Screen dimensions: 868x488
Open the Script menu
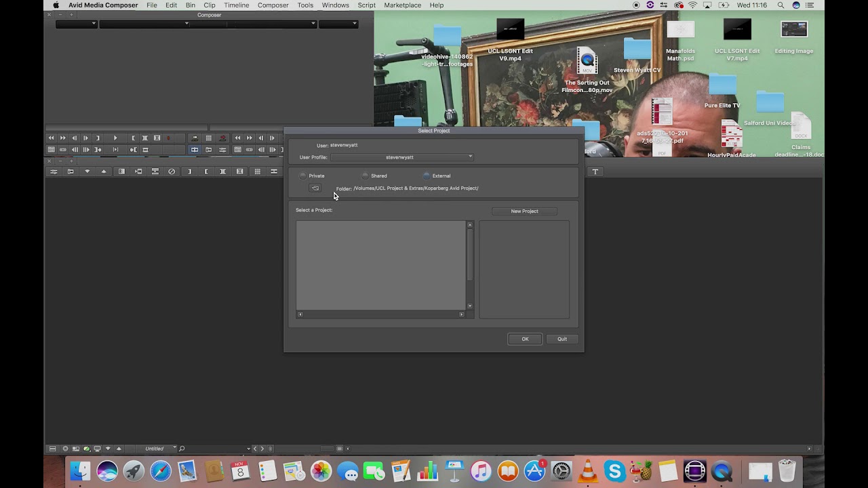pos(367,5)
